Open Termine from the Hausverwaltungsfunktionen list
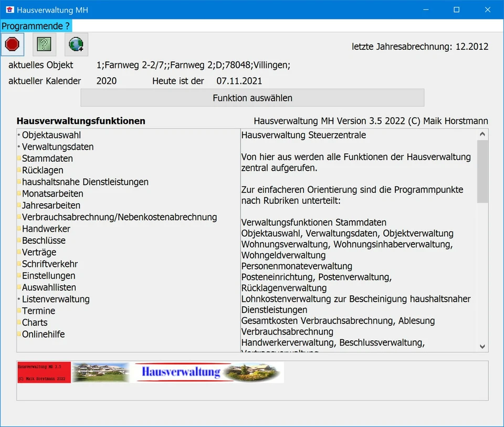This screenshot has width=504, height=427. click(38, 311)
